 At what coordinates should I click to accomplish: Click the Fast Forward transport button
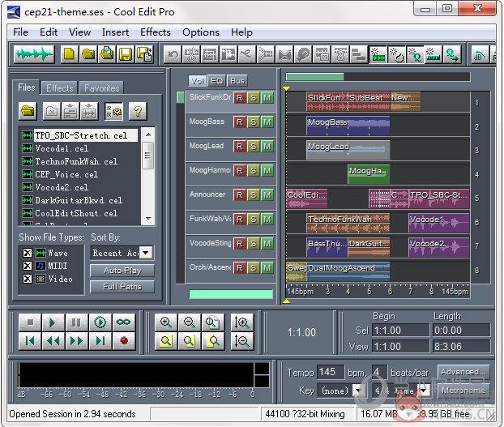[76, 340]
